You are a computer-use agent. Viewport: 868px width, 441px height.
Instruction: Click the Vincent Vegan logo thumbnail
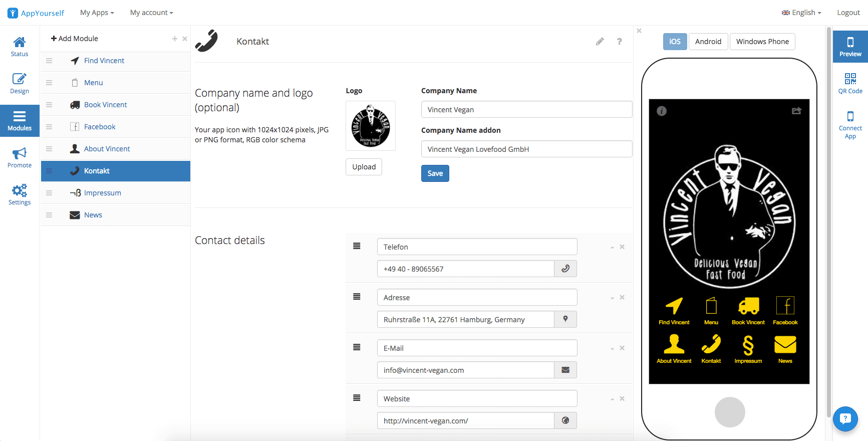pyautogui.click(x=371, y=126)
